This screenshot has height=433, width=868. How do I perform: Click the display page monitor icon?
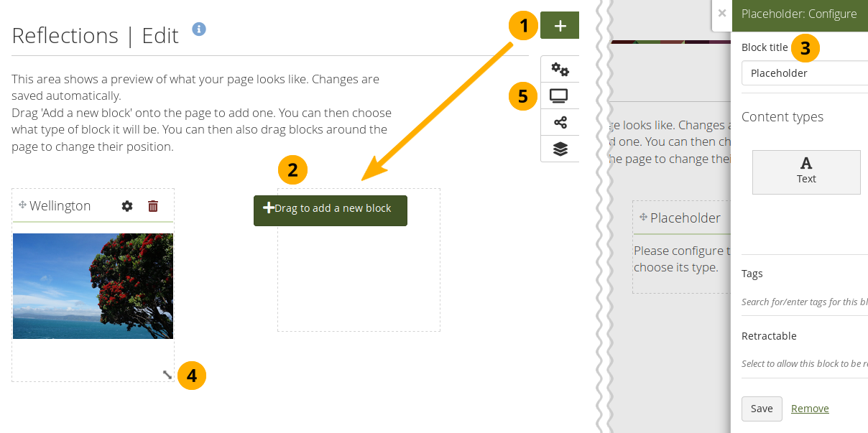click(560, 96)
